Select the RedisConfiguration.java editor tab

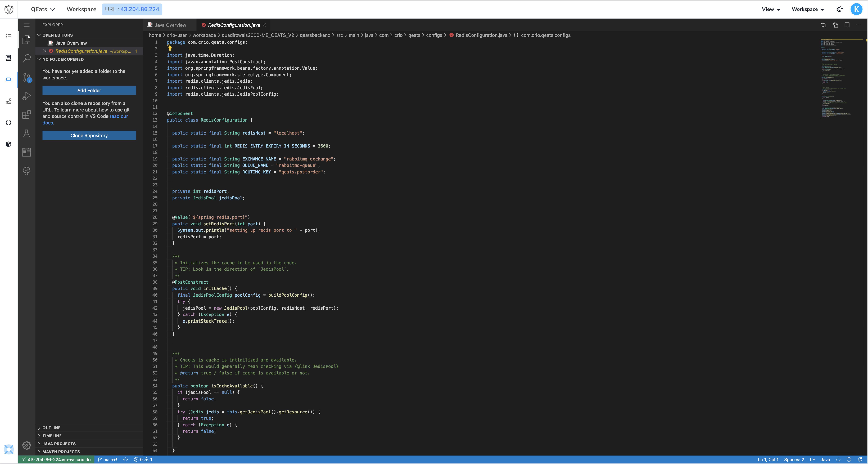[x=234, y=25]
